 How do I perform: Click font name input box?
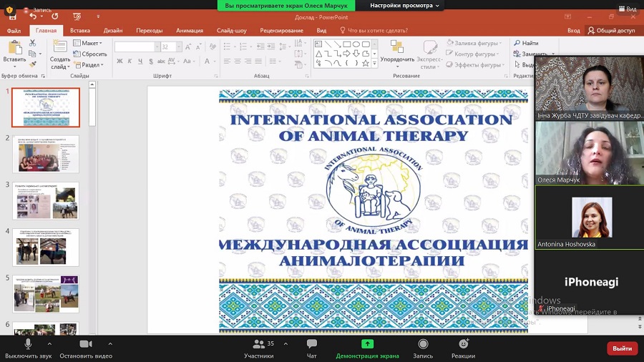pos(135,47)
